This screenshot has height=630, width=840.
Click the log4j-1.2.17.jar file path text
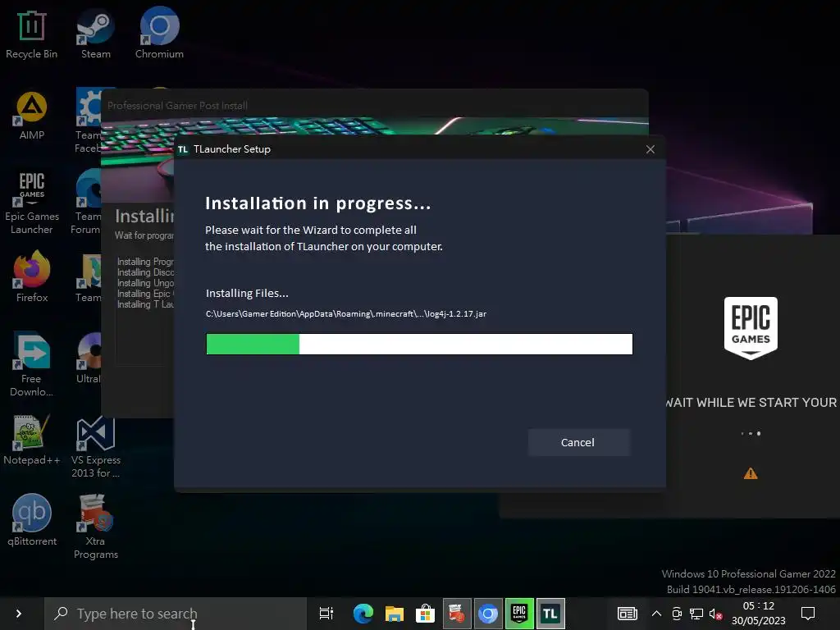[x=346, y=314]
